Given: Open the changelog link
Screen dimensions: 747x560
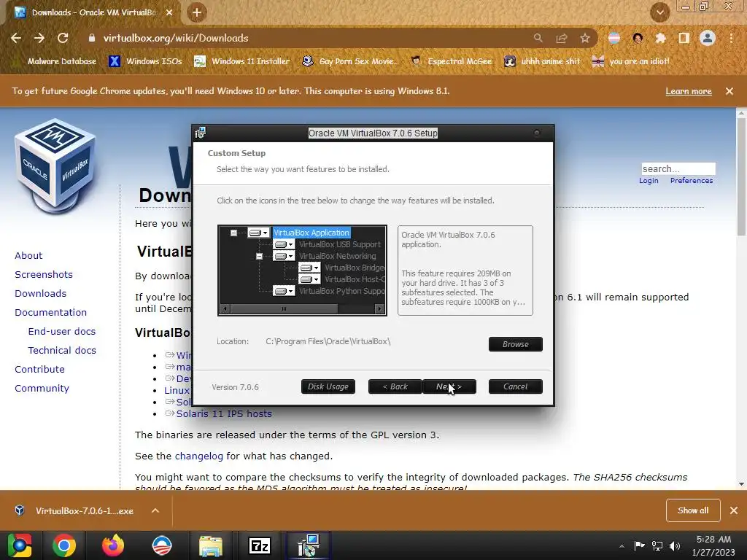Looking at the screenshot, I should click(x=198, y=456).
